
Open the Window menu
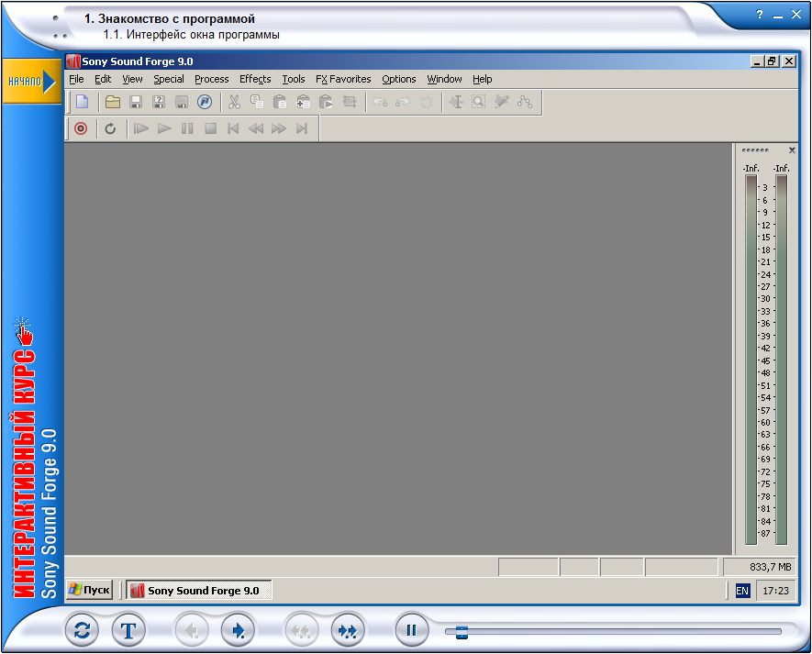[x=444, y=79]
